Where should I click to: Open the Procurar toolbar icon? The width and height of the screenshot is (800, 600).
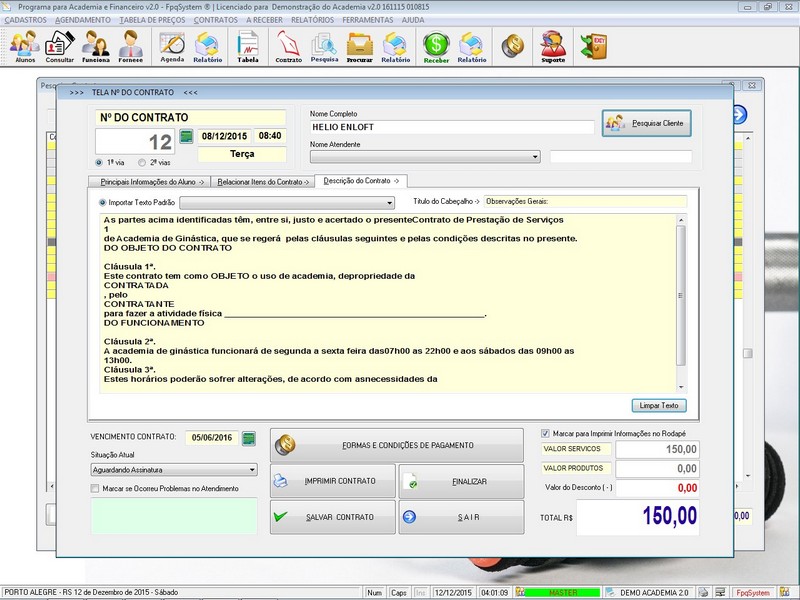click(360, 47)
